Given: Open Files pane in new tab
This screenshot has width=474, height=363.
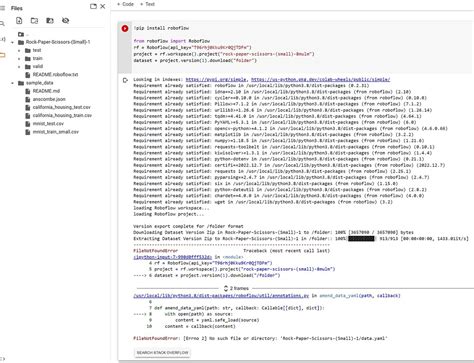Looking at the screenshot, I should 93,6.
